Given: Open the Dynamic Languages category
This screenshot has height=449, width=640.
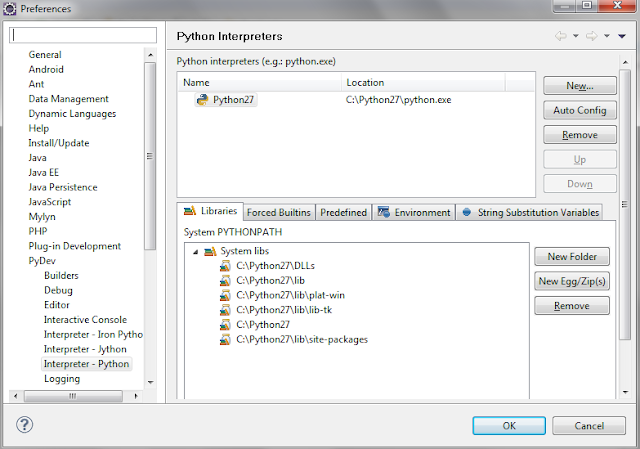Looking at the screenshot, I should tap(72, 113).
